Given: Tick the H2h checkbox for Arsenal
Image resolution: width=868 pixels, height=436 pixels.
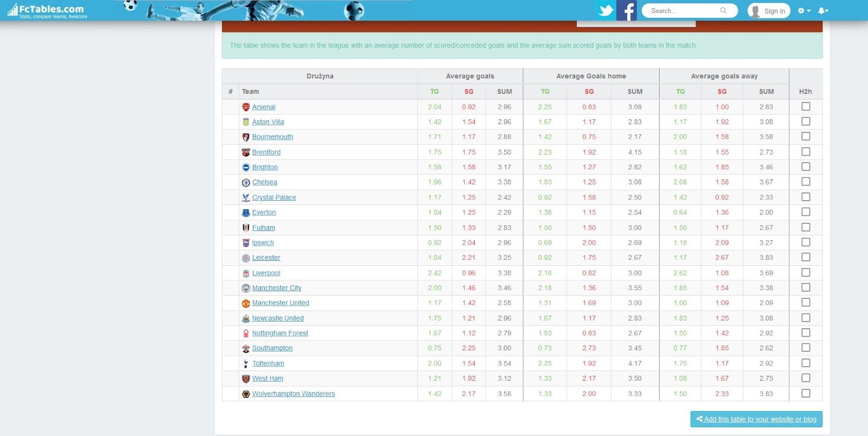Looking at the screenshot, I should click(806, 106).
